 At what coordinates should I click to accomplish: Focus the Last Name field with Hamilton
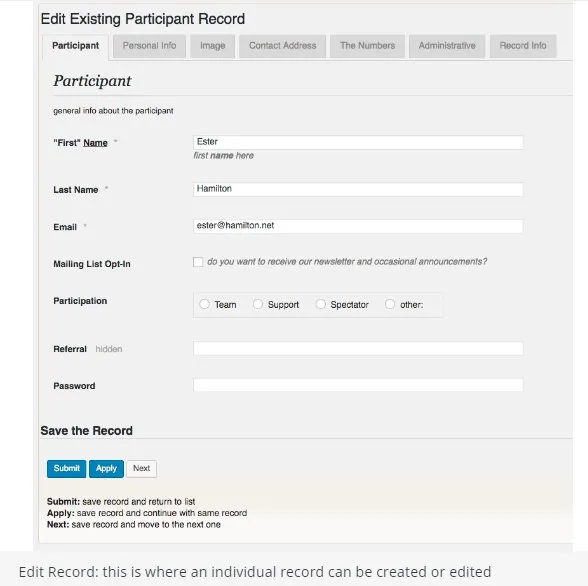click(x=358, y=189)
